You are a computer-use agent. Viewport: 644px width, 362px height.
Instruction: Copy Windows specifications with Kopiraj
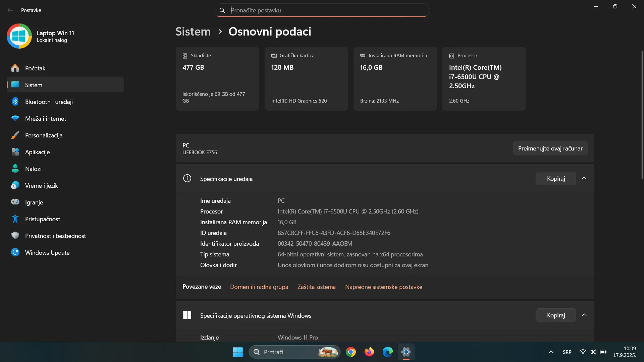[556, 315]
